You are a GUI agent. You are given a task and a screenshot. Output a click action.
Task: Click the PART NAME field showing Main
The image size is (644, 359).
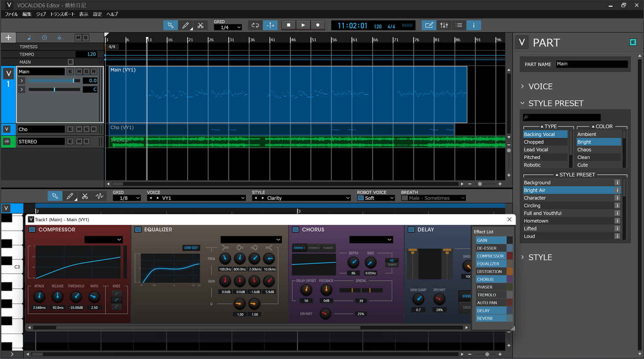coord(591,64)
